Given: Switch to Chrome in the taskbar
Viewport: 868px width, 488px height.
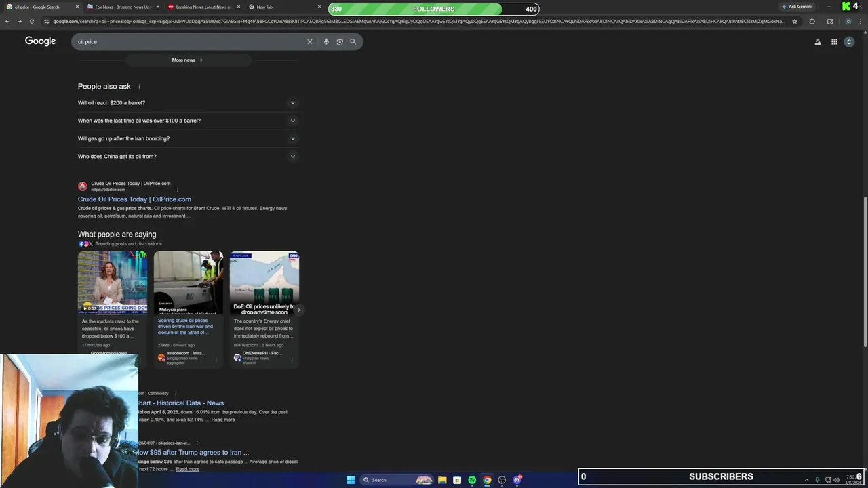Looking at the screenshot, I should click(x=487, y=480).
